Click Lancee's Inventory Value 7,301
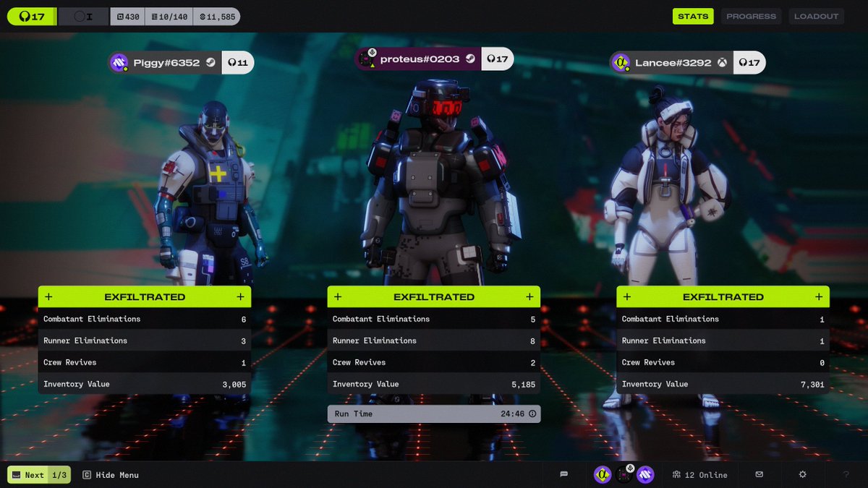 pyautogui.click(x=812, y=385)
